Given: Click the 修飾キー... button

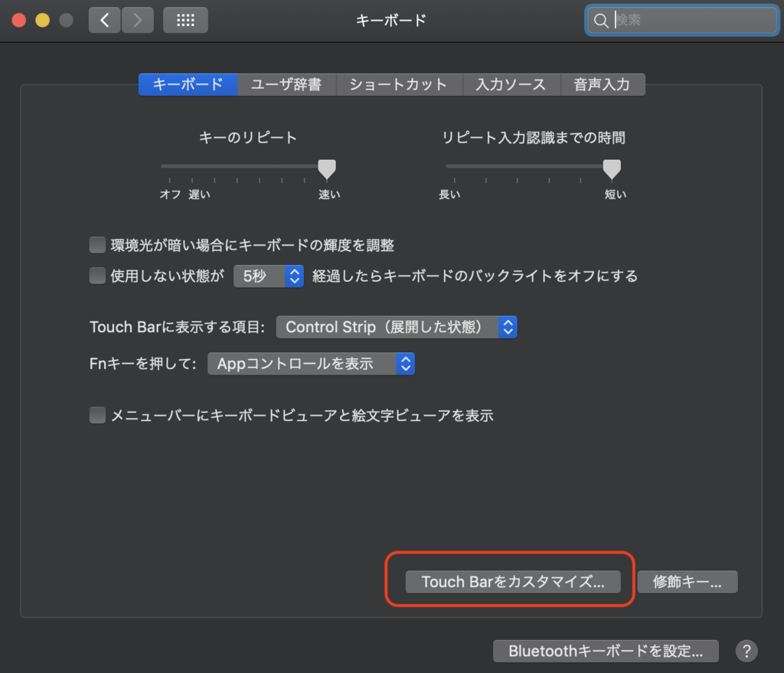Looking at the screenshot, I should point(688,581).
